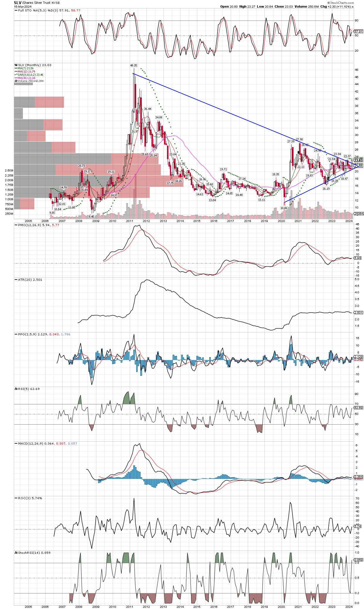Click the 62.69 RSI value tag
The height and width of the screenshot is (609, 364).
click(358, 408)
